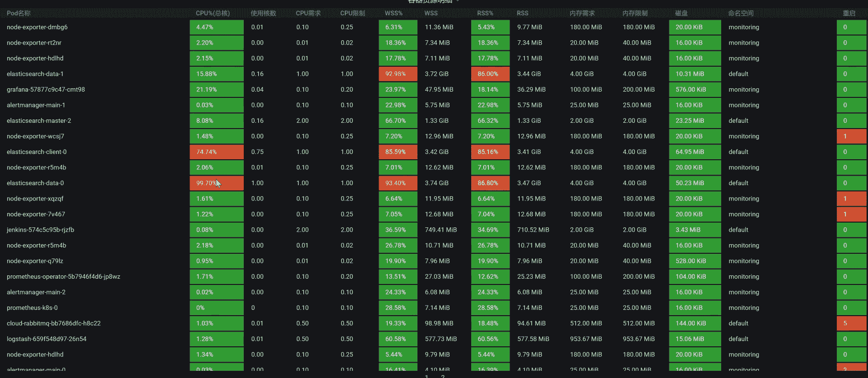
Task: Click the red 86.80% RSS% cell
Action: coord(490,183)
